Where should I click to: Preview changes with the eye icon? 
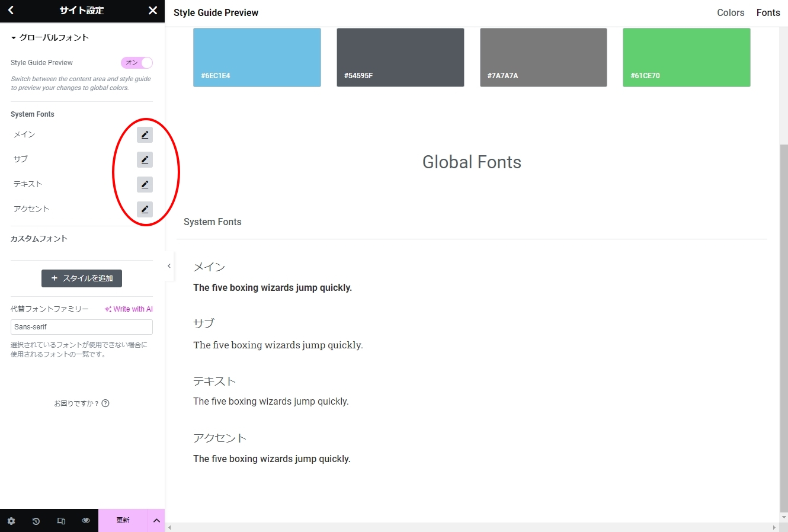click(86, 521)
